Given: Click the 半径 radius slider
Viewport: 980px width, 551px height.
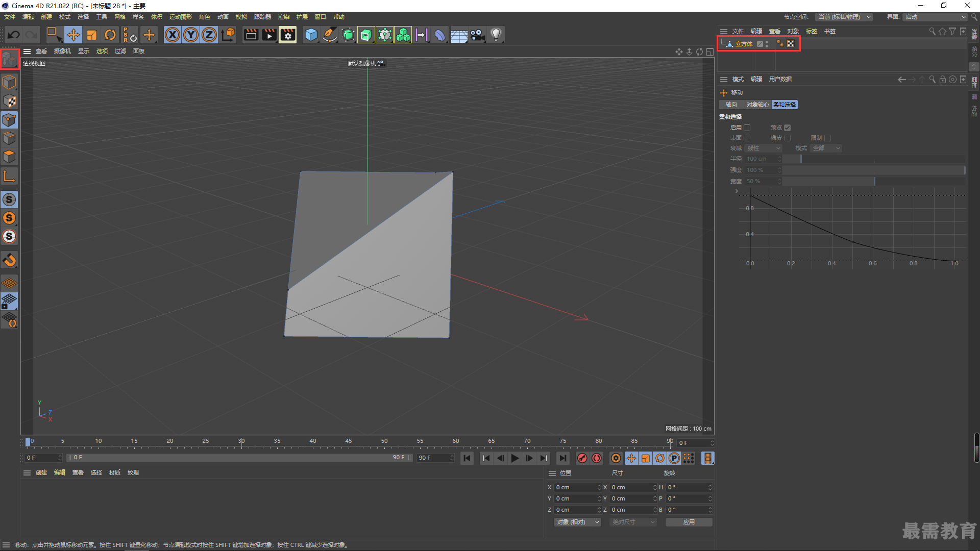Looking at the screenshot, I should 874,159.
